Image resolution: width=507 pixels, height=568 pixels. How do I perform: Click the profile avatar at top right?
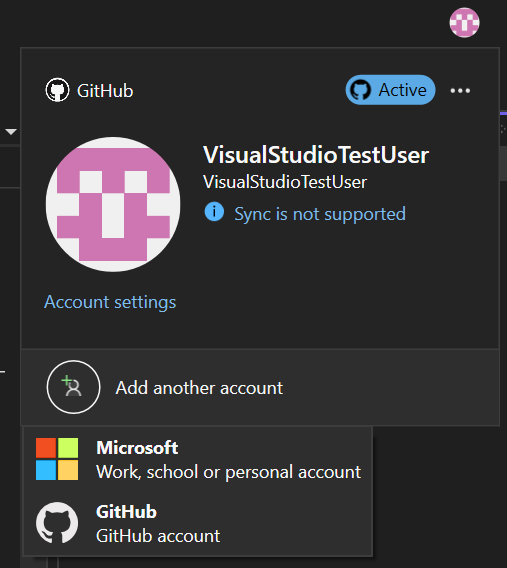(x=464, y=22)
